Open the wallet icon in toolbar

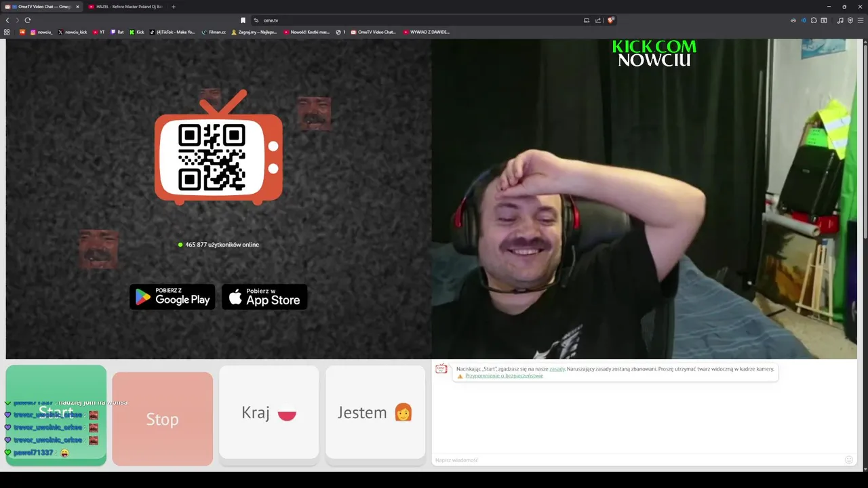point(824,20)
